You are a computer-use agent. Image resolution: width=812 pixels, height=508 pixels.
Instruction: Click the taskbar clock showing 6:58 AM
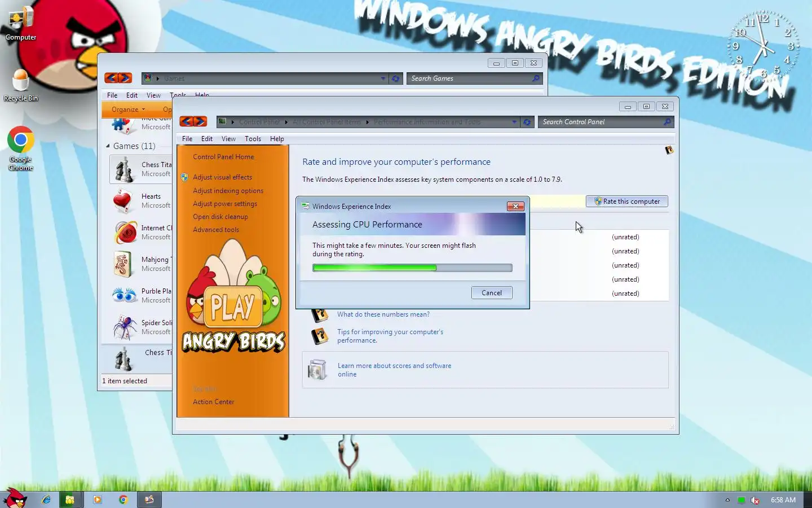pyautogui.click(x=783, y=500)
